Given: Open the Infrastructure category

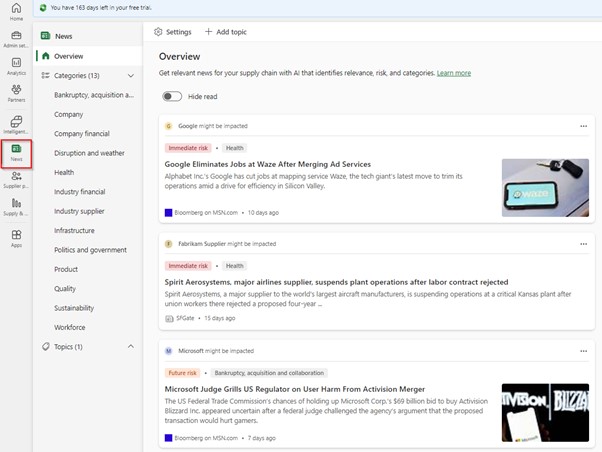Looking at the screenshot, I should coord(74,230).
